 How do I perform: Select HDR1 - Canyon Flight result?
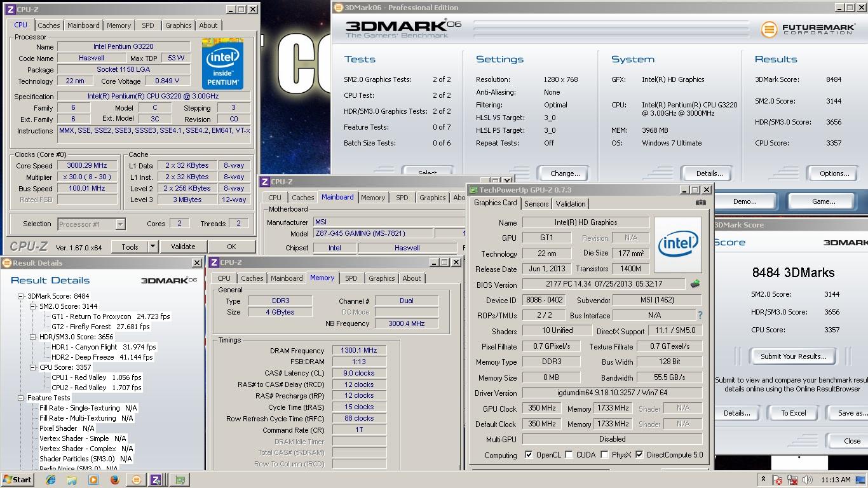(x=104, y=347)
